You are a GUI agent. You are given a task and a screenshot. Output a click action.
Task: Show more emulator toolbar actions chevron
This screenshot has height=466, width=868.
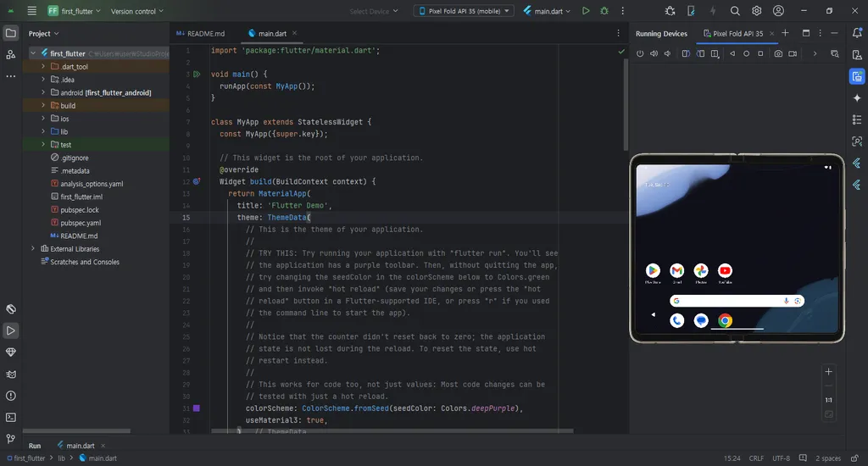[815, 53]
